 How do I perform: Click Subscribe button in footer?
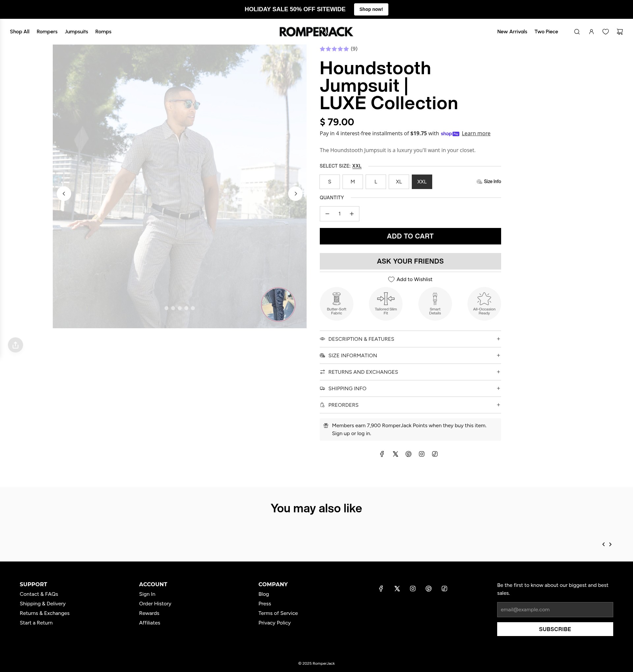[x=555, y=629]
